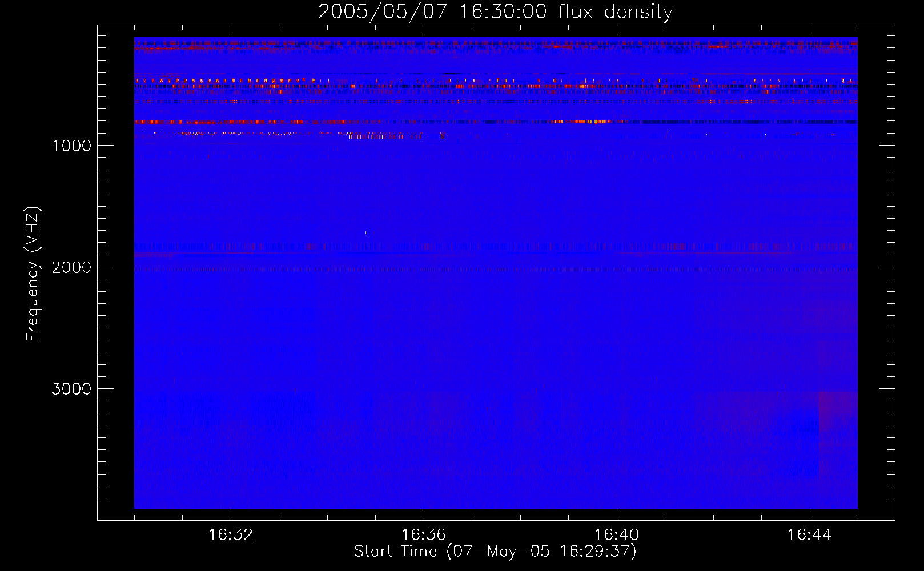924x571 pixels.
Task: Select the 'Frequency (MHZ)' axis label
Action: (33, 274)
